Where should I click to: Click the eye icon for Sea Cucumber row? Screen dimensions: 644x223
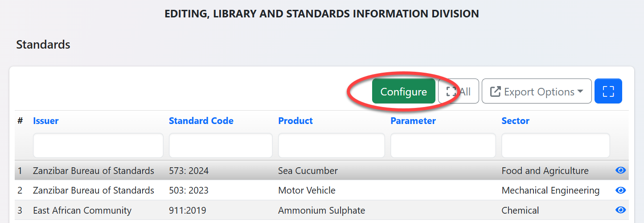(620, 170)
